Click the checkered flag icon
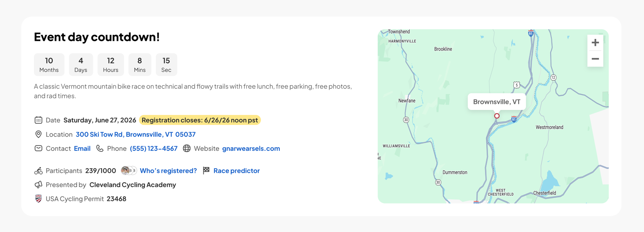This screenshot has width=644, height=232. coord(206,170)
